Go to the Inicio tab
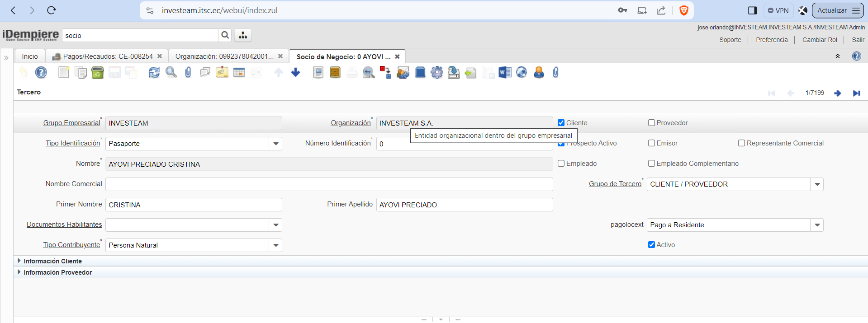This screenshot has height=323, width=868. coord(30,56)
